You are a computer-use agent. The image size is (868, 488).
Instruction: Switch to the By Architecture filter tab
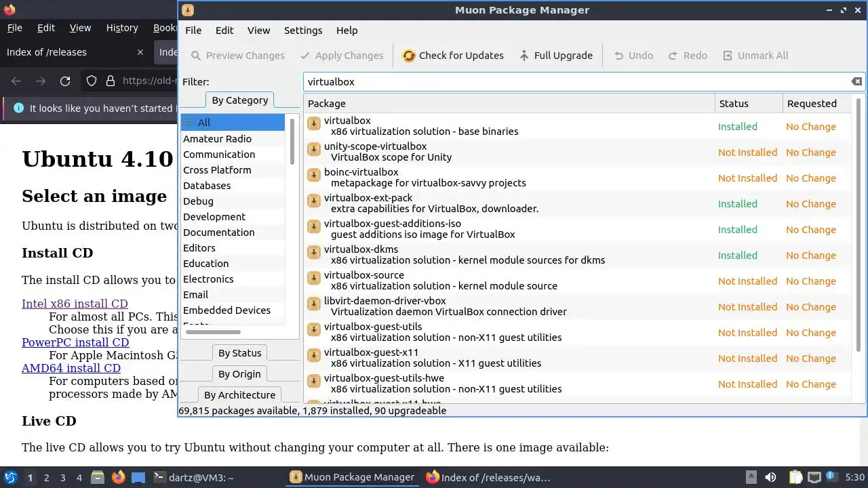[x=239, y=395]
